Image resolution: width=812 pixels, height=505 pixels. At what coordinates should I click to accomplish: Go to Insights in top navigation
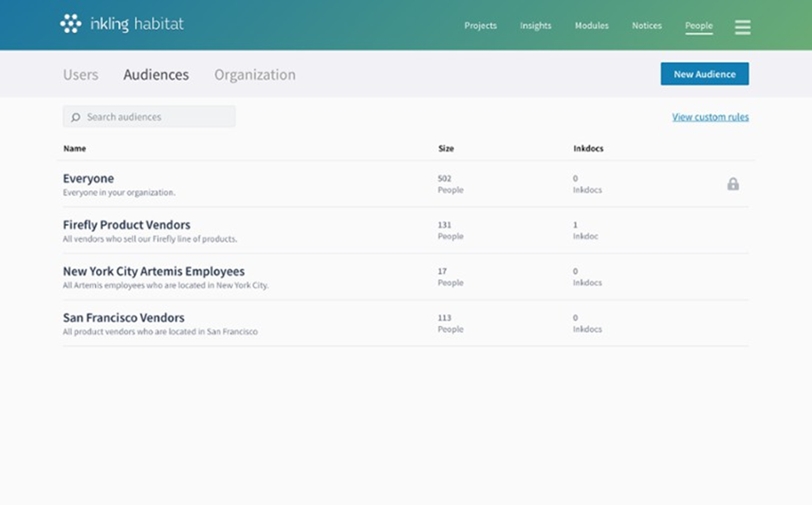[x=535, y=26]
